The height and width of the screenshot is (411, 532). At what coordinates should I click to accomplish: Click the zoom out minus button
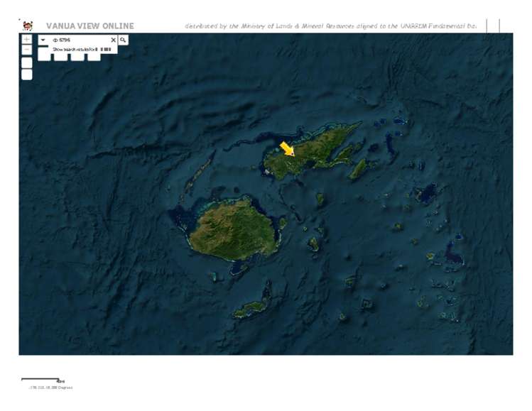point(26,50)
